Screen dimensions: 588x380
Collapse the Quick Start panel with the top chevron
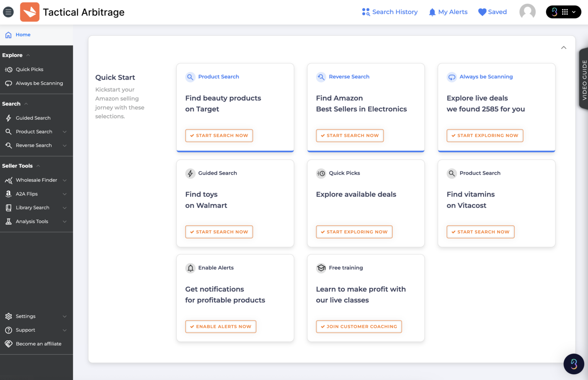563,47
